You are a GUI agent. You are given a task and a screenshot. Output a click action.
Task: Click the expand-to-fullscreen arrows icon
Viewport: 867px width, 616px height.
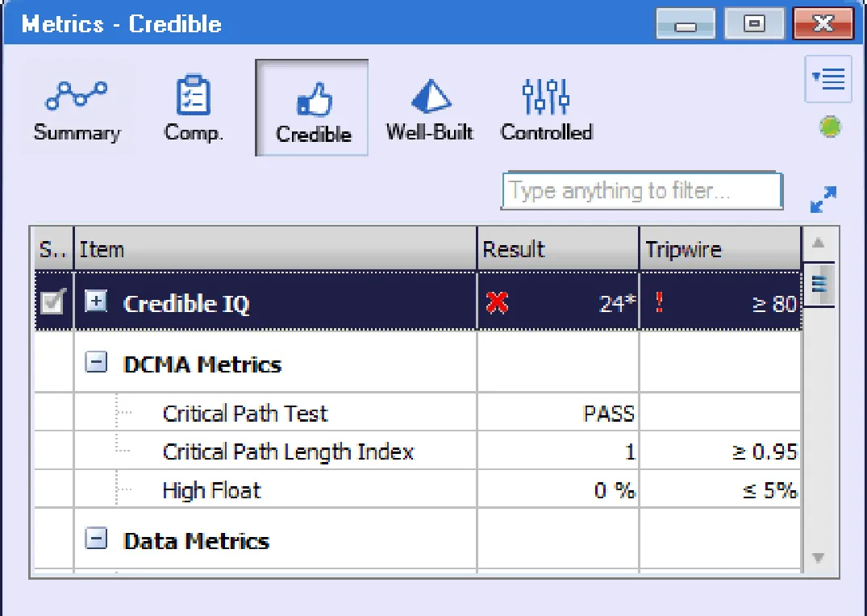[x=823, y=199]
